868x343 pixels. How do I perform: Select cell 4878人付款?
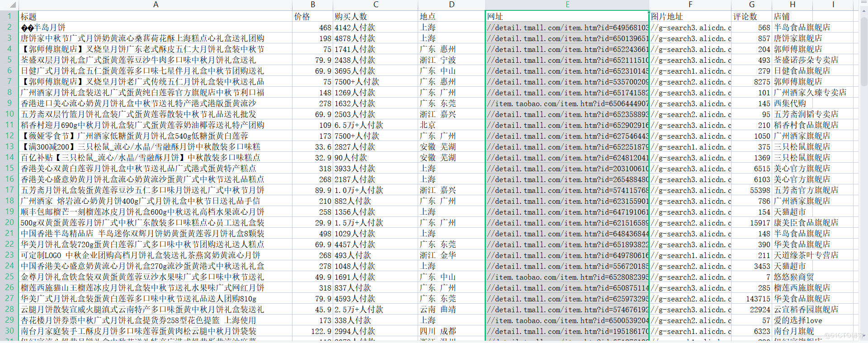[x=375, y=38]
